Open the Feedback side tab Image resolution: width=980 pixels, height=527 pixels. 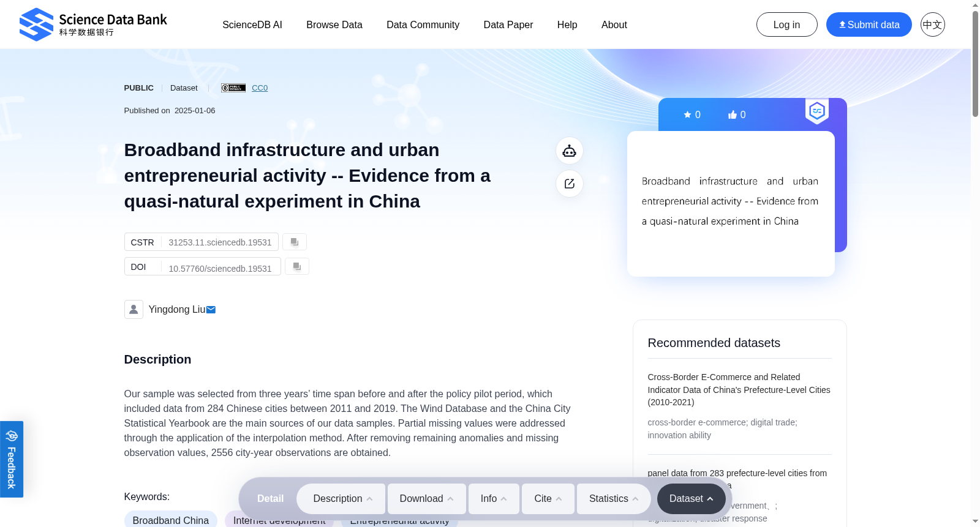click(12, 459)
